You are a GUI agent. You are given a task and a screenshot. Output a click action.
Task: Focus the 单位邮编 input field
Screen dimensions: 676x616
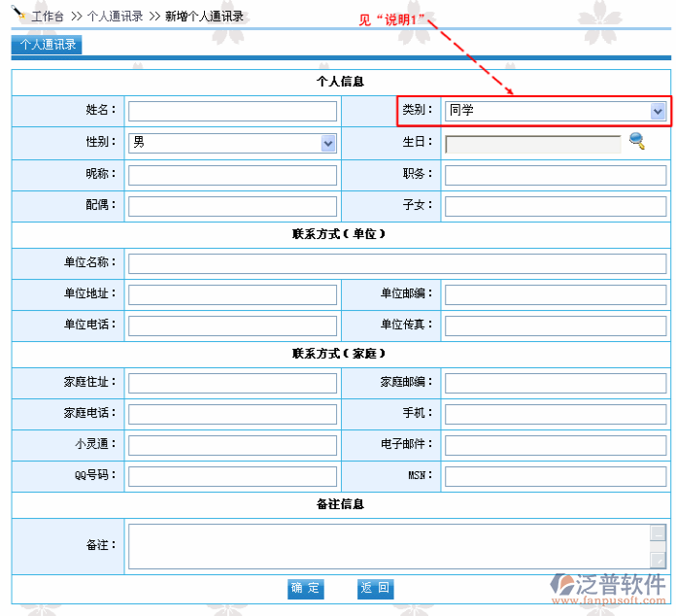(556, 294)
